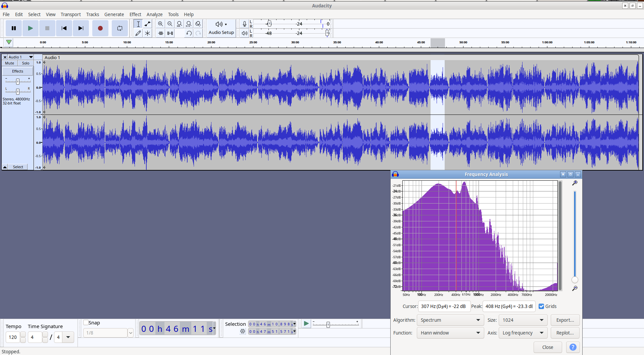The height and width of the screenshot is (355, 644).
Task: Click the Peak frequency readout field
Action: (x=509, y=306)
